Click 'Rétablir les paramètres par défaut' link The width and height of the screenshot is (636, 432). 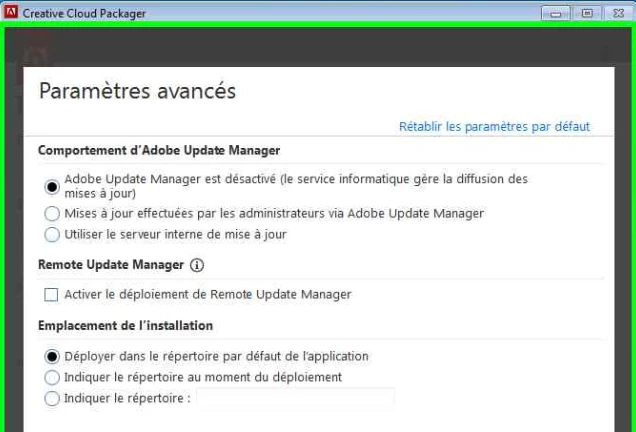pyautogui.click(x=494, y=127)
